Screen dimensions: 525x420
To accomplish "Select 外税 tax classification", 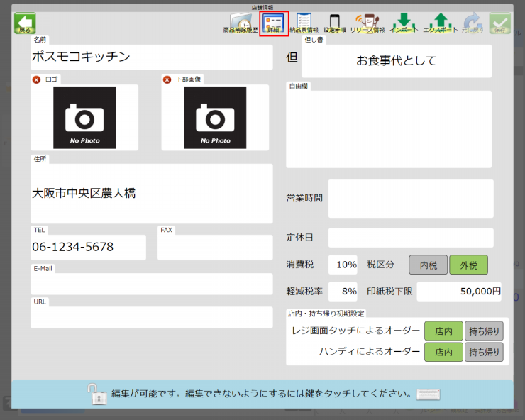I will click(469, 265).
